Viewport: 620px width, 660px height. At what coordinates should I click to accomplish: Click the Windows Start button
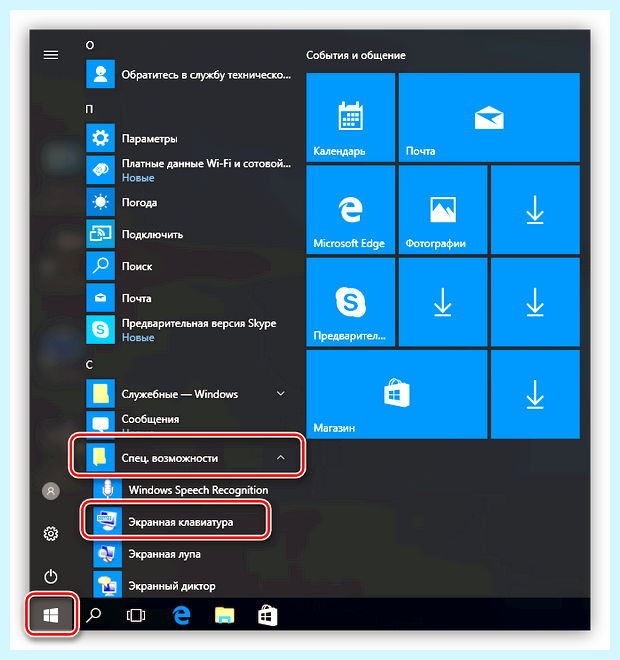pos(51,615)
